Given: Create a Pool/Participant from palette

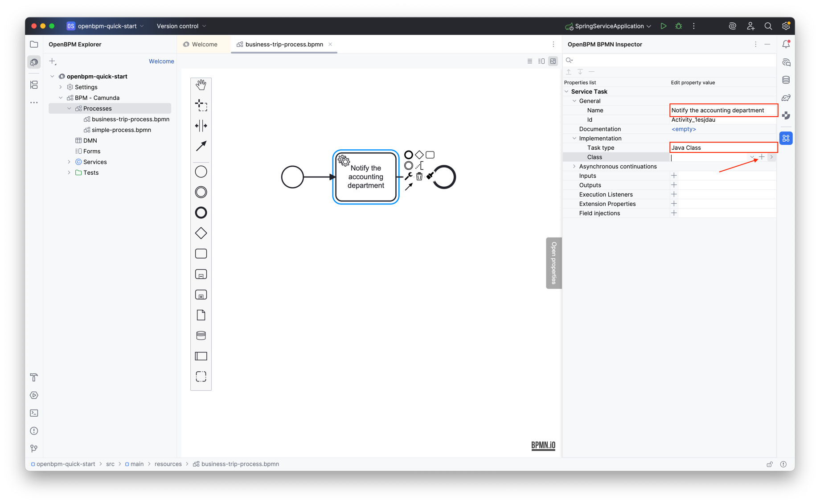Looking at the screenshot, I should tap(201, 356).
